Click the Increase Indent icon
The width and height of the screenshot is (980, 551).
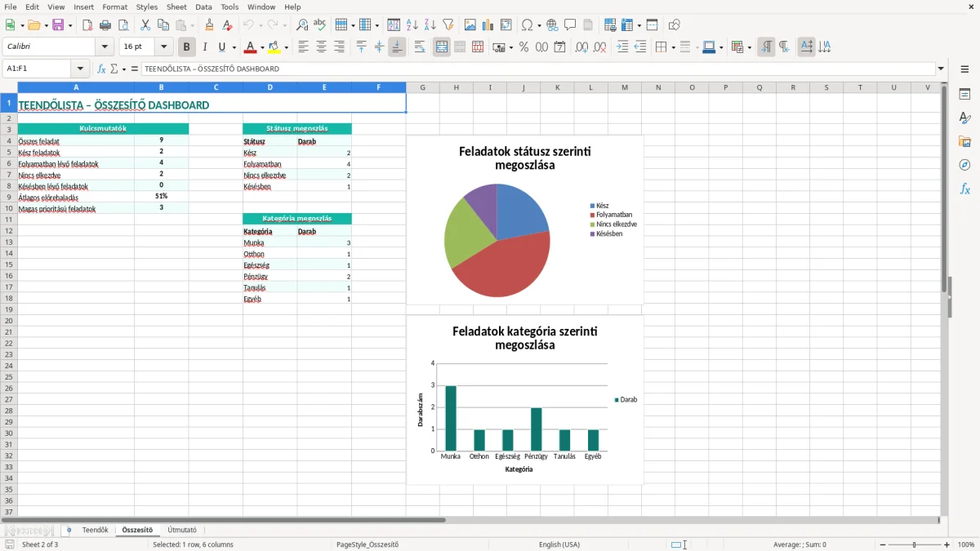coord(622,47)
